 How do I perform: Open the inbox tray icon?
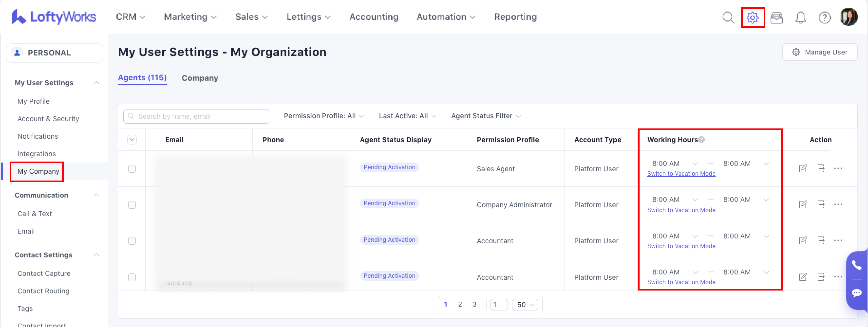pyautogui.click(x=776, y=18)
